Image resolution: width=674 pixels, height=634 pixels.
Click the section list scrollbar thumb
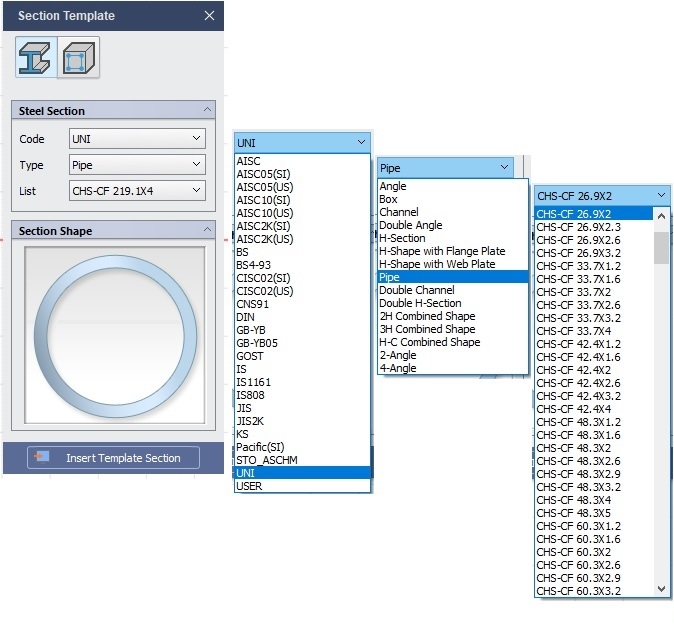tap(662, 248)
